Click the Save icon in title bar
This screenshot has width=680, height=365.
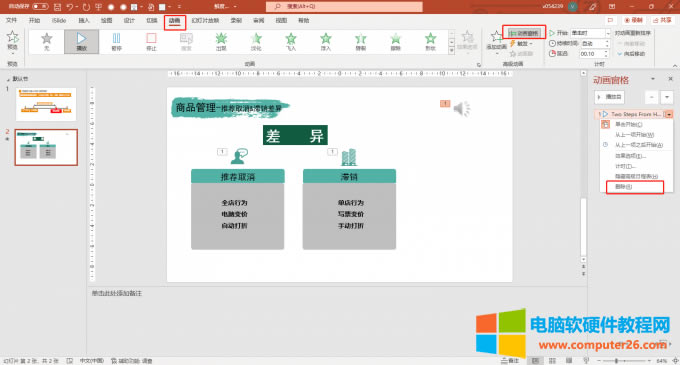[58, 7]
